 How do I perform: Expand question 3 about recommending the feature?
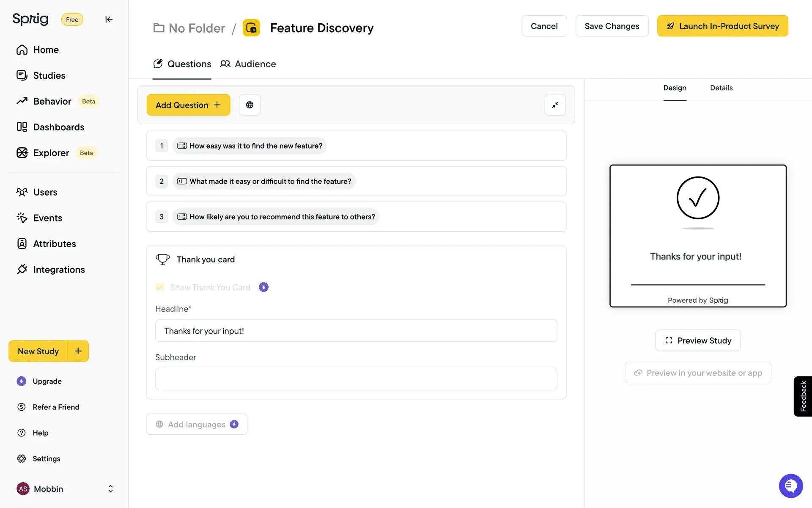[282, 217]
